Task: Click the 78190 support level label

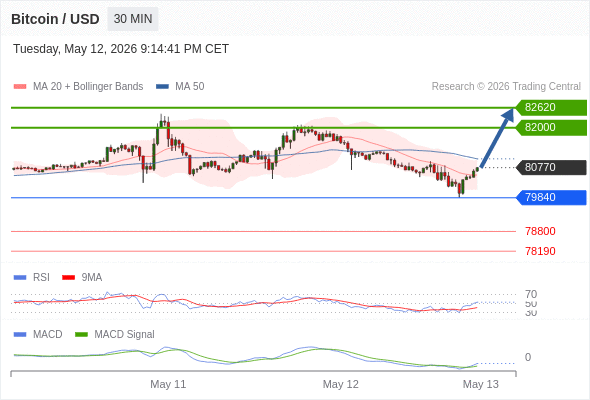Action: click(x=540, y=251)
